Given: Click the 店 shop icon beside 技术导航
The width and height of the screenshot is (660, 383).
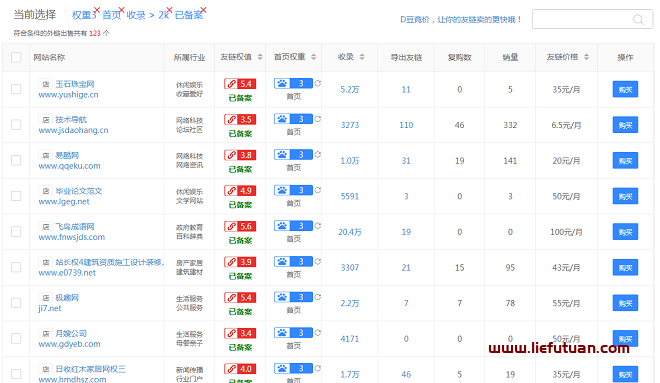Looking at the screenshot, I should click(x=45, y=120).
